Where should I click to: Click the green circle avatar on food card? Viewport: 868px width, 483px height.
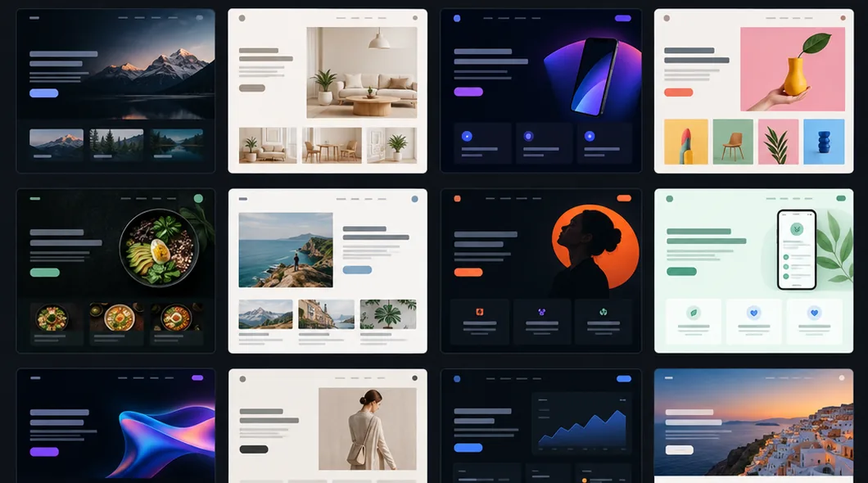pyautogui.click(x=198, y=198)
